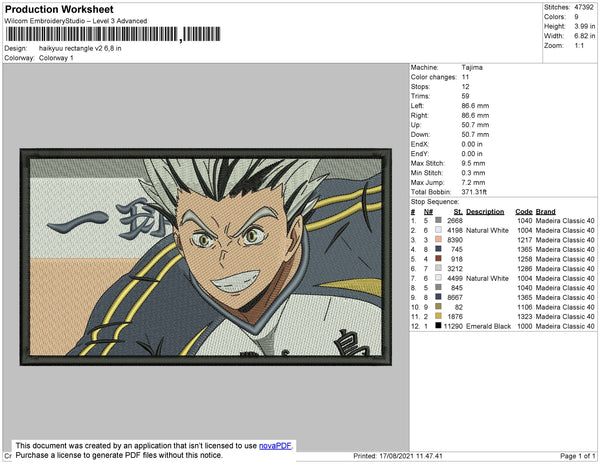Pick the olive swatch in stop row 10
600x464 pixels.
coord(438,306)
